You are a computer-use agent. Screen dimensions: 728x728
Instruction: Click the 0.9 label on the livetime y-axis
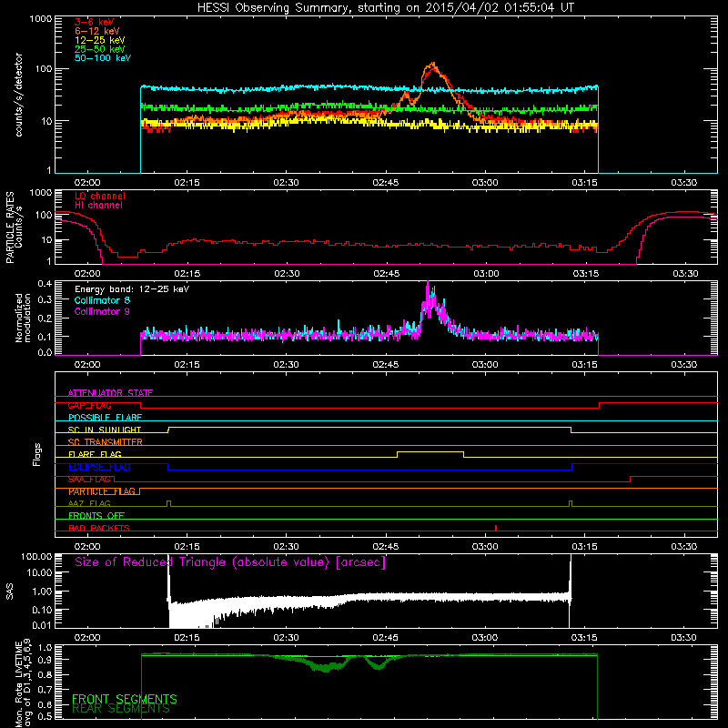tap(46, 660)
